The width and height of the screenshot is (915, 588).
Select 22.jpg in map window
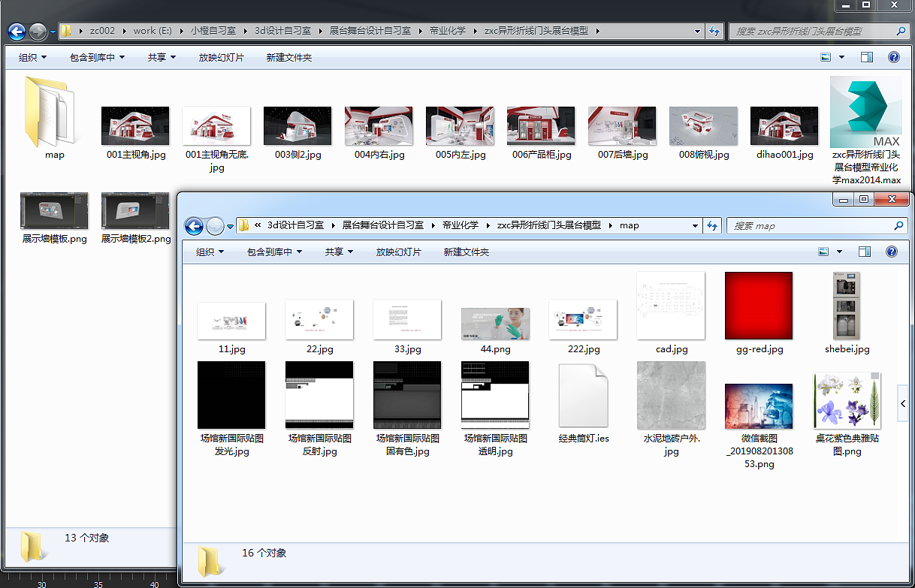(319, 320)
